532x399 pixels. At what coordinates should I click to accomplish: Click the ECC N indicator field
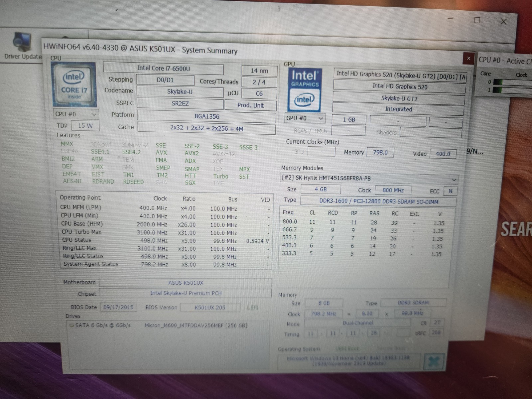point(450,191)
